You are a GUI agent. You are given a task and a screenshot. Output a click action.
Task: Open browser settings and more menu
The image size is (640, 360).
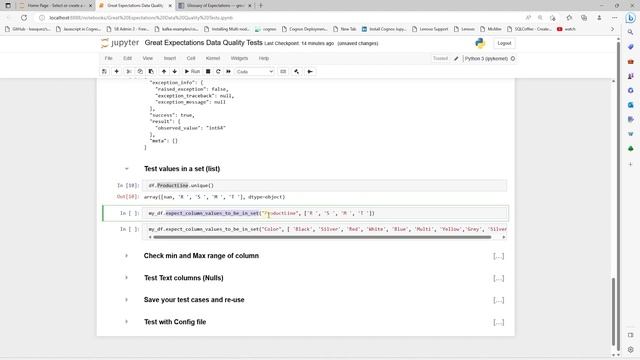[x=615, y=18]
